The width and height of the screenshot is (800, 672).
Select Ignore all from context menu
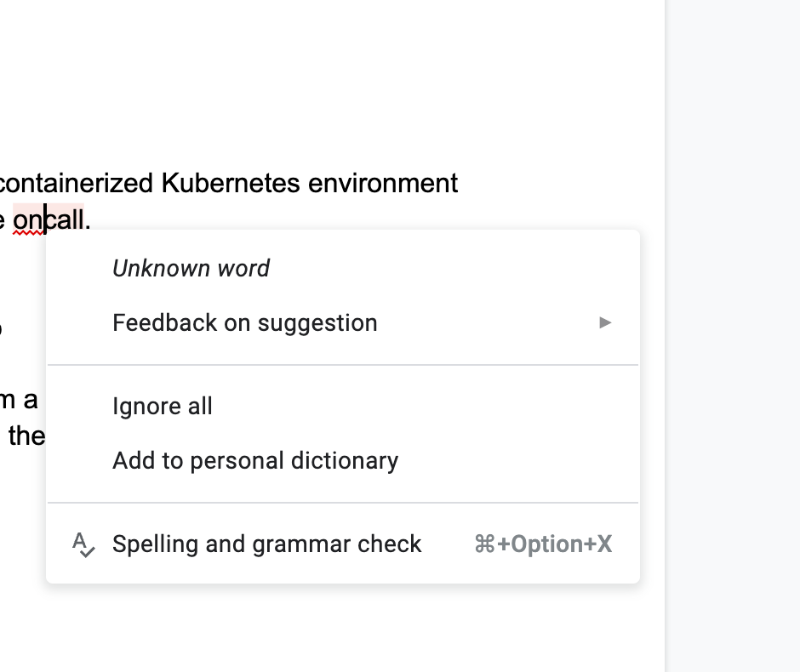(163, 407)
